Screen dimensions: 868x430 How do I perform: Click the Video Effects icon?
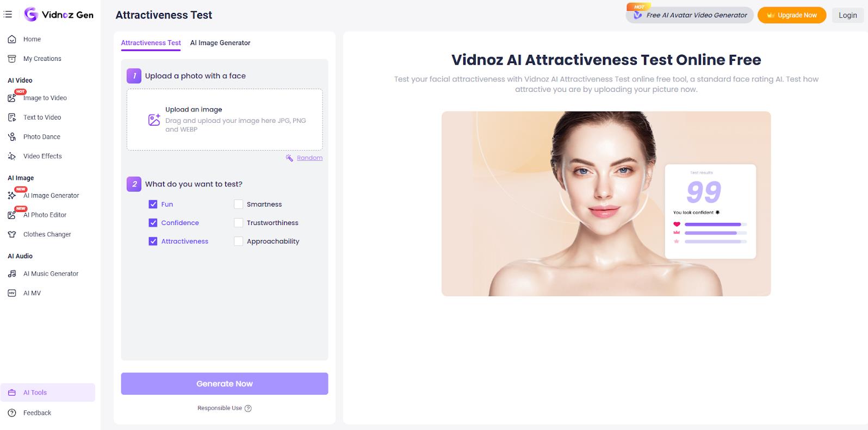pyautogui.click(x=12, y=156)
